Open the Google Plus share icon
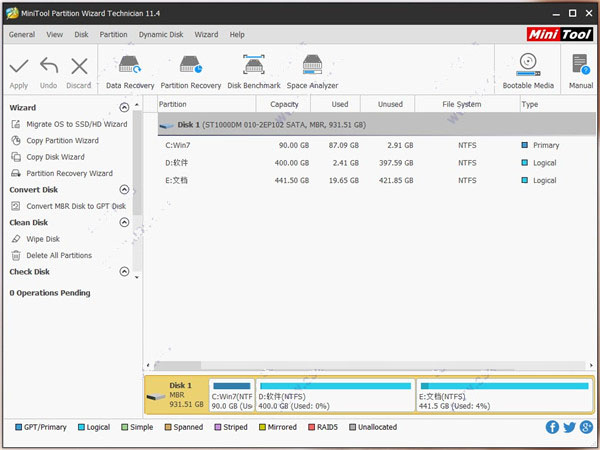 coord(586,427)
